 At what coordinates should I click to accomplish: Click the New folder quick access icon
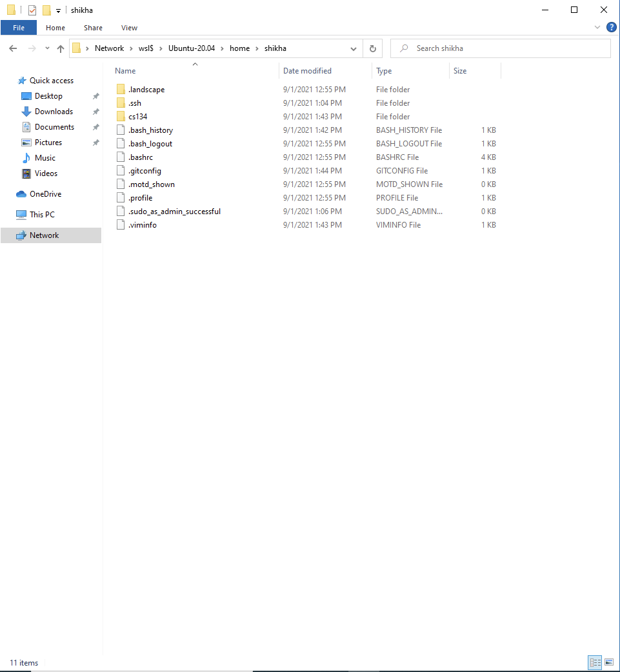pyautogui.click(x=46, y=10)
